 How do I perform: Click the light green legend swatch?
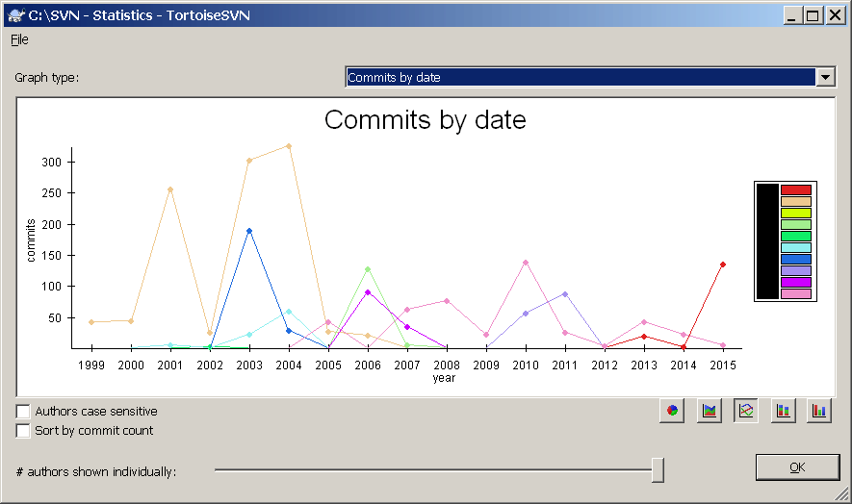pos(795,224)
